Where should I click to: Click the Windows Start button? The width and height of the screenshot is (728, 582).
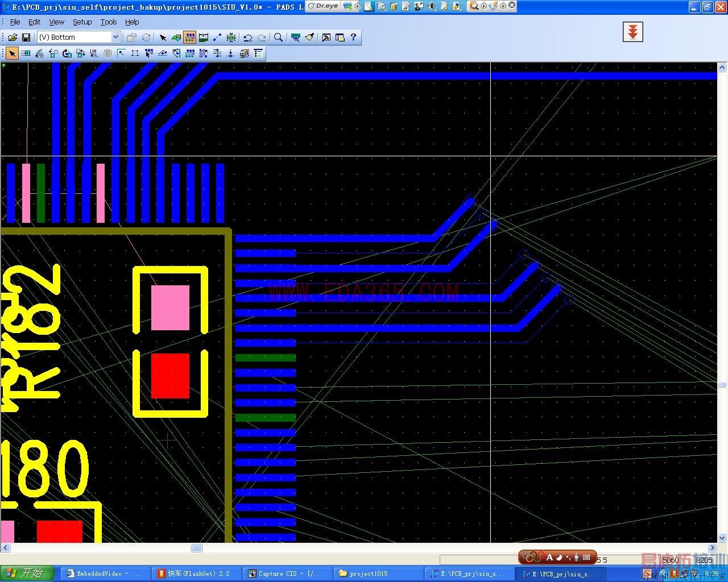27,573
